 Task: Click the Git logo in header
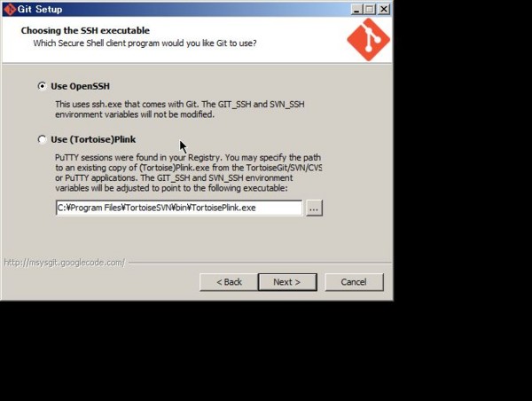click(x=368, y=39)
